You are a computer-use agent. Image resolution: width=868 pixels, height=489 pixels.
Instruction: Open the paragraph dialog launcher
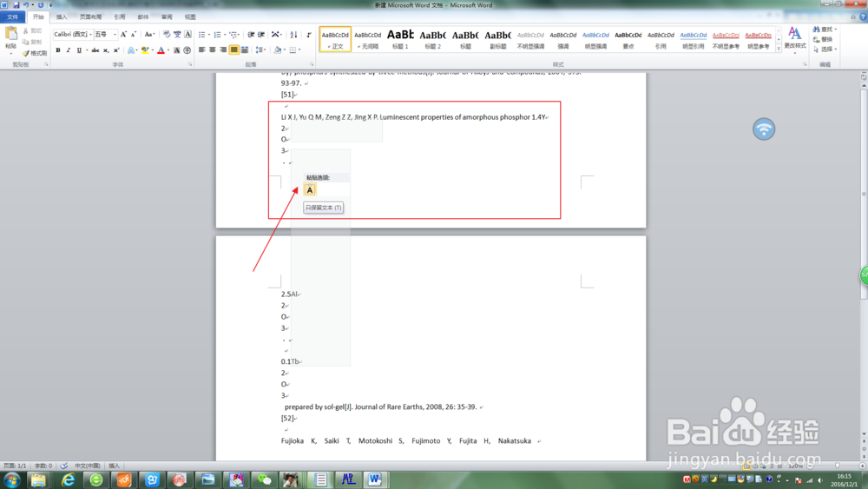[x=312, y=65]
